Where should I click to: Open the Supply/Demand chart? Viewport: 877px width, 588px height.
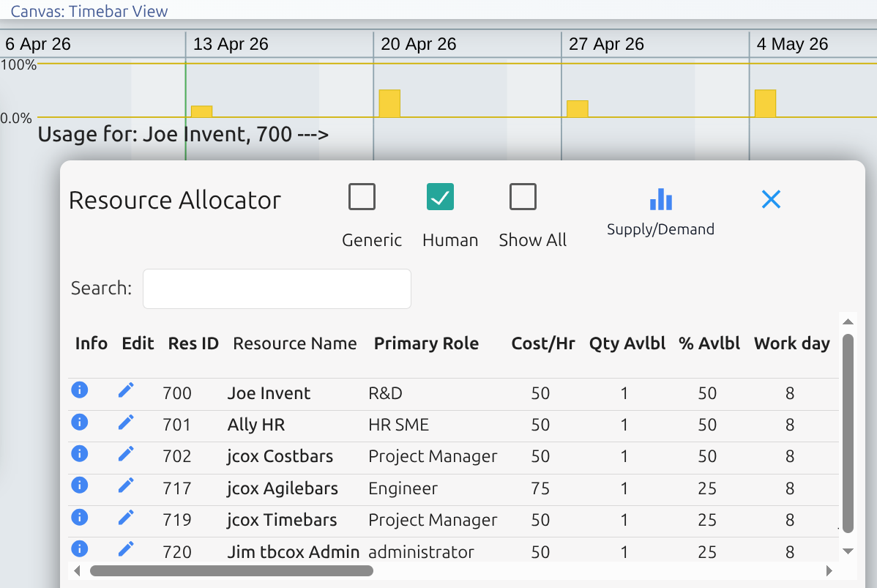660,212
